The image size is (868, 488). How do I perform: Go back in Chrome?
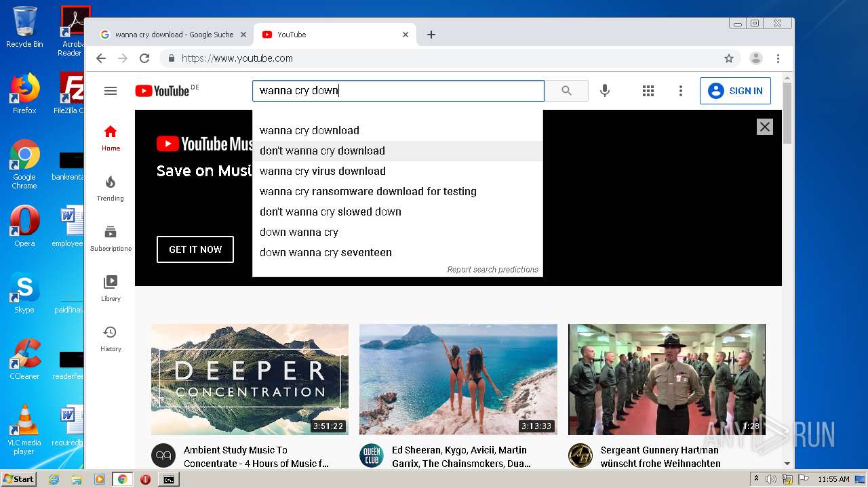point(101,58)
